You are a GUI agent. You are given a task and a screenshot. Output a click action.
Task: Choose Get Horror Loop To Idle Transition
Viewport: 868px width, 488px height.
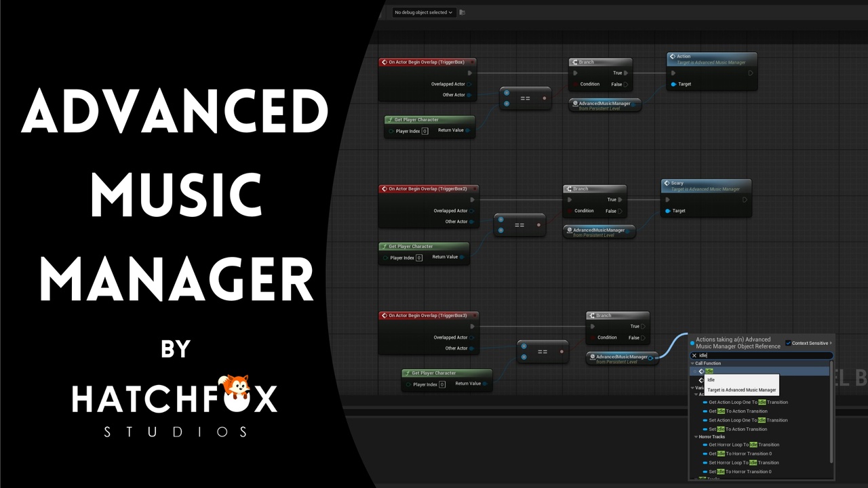tap(744, 445)
